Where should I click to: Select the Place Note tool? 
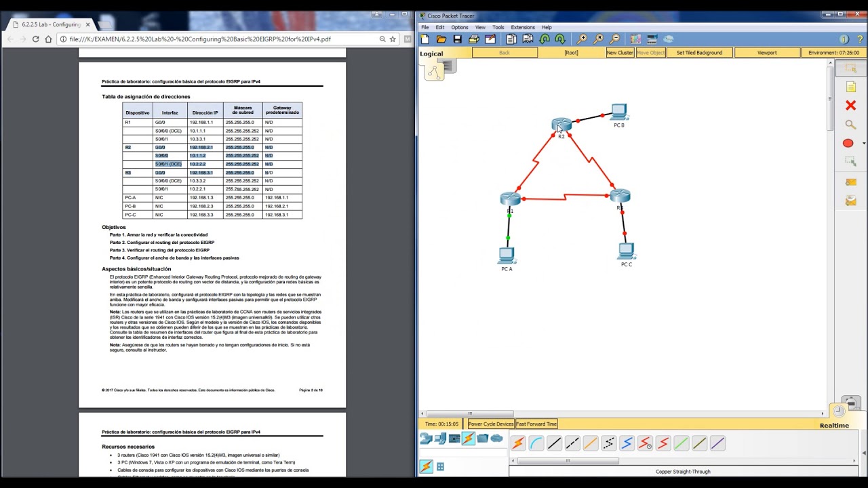850,87
